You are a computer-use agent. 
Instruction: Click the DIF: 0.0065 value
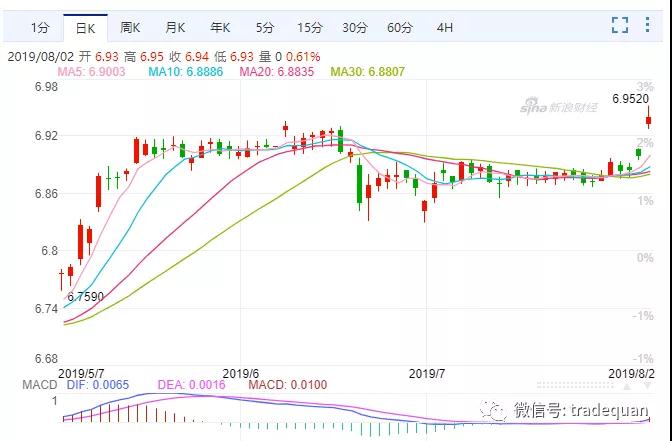(x=98, y=385)
